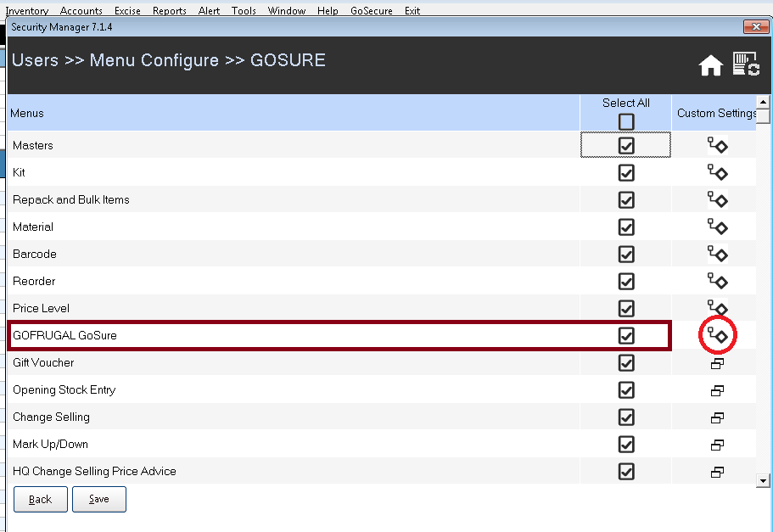
Task: Click the scrollbar up arrow
Action: (763, 102)
